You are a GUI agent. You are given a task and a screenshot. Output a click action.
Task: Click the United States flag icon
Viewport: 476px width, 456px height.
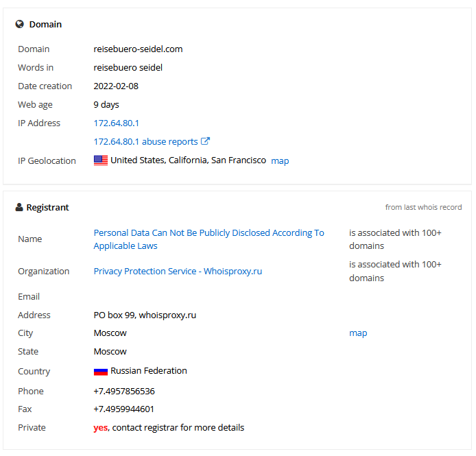101,160
